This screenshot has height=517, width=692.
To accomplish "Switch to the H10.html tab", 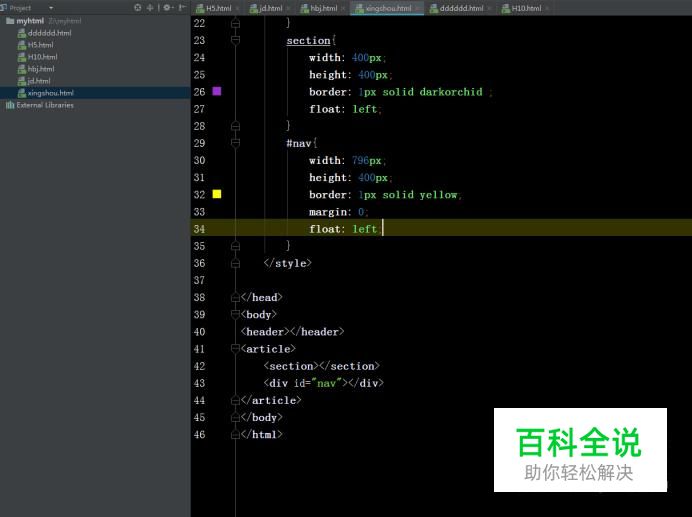I will (x=526, y=8).
